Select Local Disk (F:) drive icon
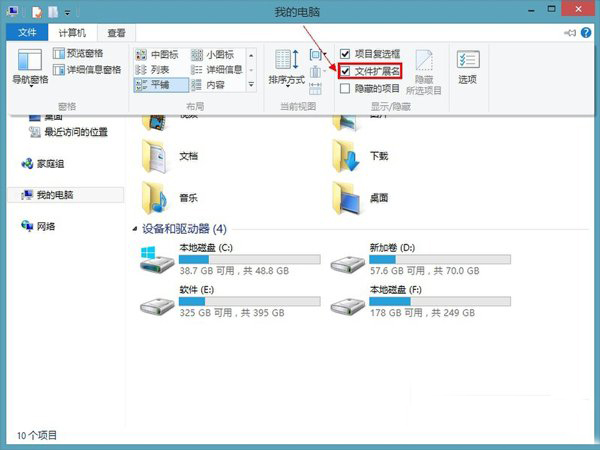Screen dimensions: 600x450 tap(347, 305)
